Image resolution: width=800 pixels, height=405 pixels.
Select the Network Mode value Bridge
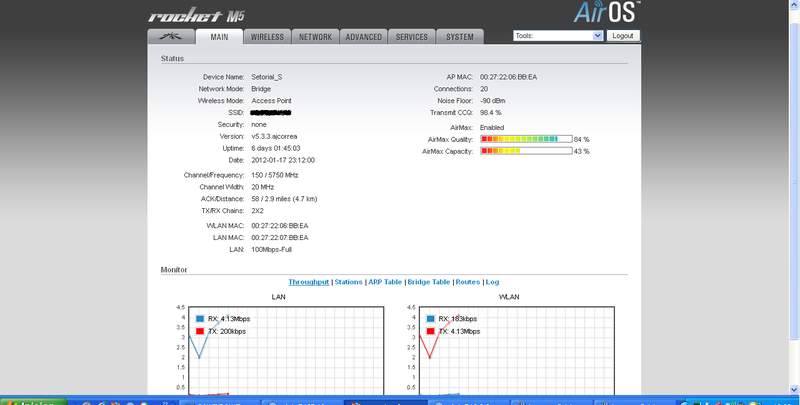[261, 89]
